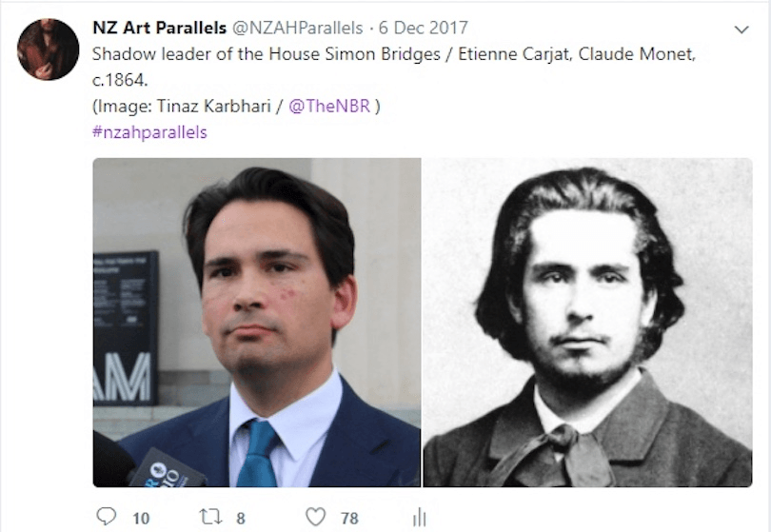Click the 'c.1864.' text line

tap(120, 80)
